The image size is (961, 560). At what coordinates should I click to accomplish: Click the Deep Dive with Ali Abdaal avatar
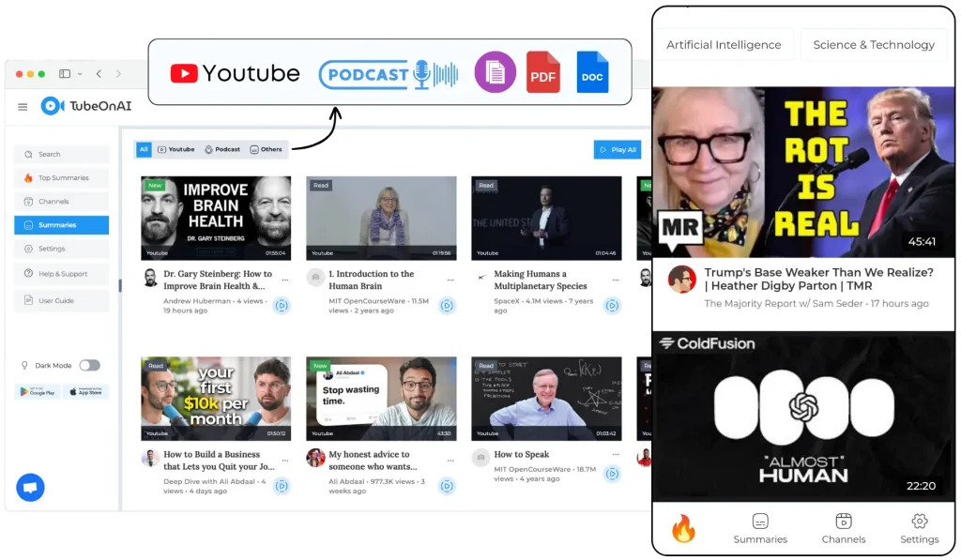[x=150, y=458]
